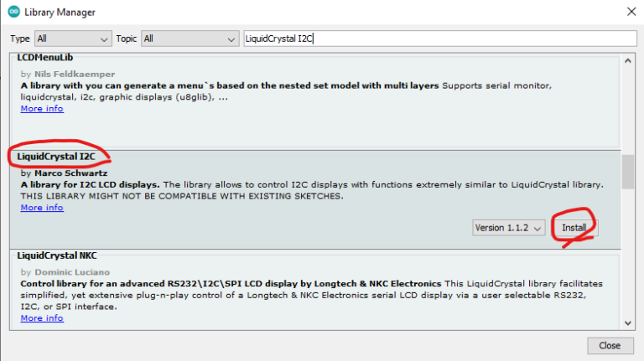Focus the LiquidCrystal I2C search field
The width and height of the screenshot is (644, 361).
point(436,39)
